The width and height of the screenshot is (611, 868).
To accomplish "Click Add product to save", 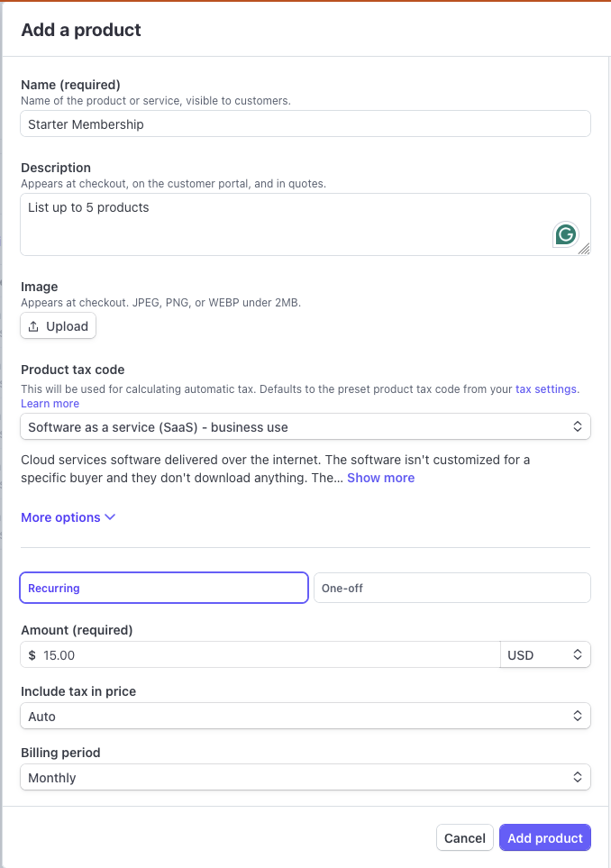I will tap(544, 837).
